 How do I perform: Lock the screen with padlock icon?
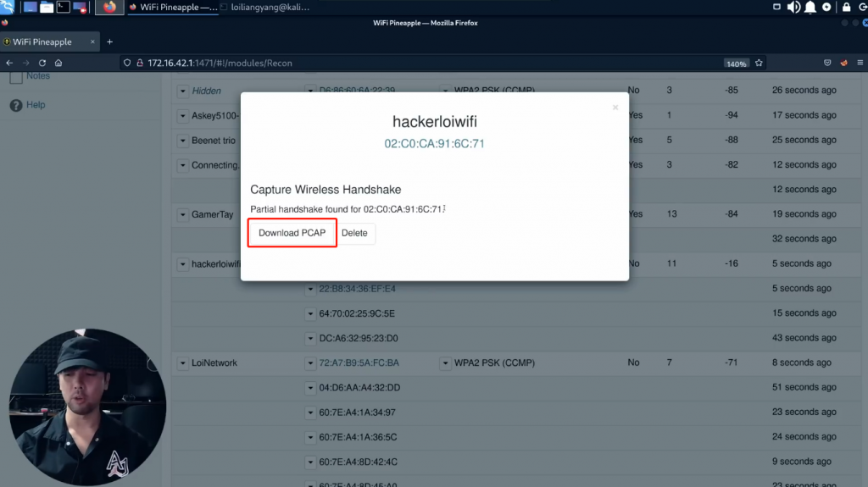tap(847, 7)
